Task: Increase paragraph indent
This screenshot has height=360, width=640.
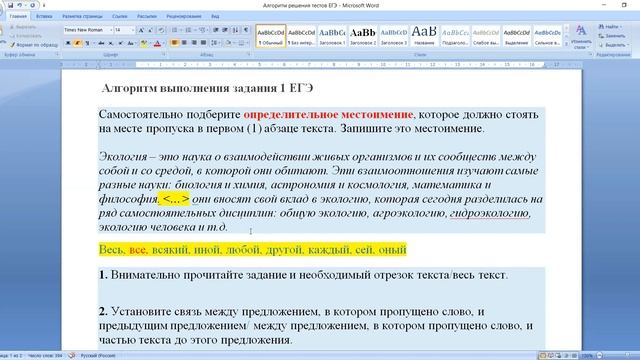Action: (225, 30)
